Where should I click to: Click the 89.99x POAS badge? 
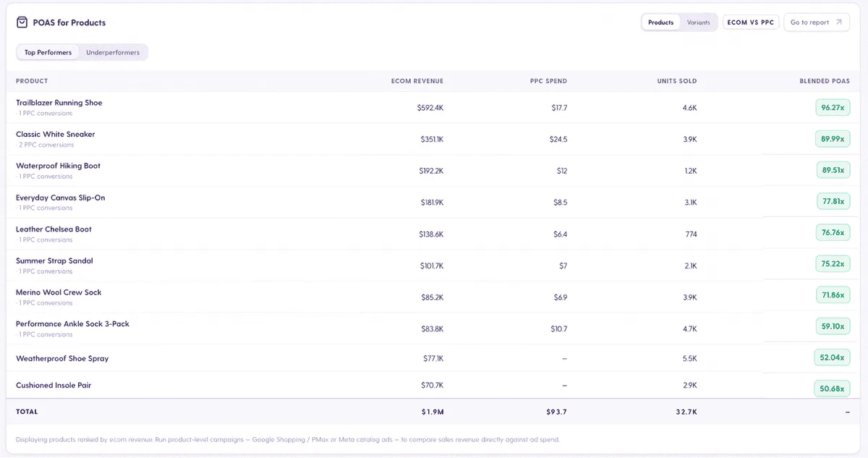coord(833,139)
